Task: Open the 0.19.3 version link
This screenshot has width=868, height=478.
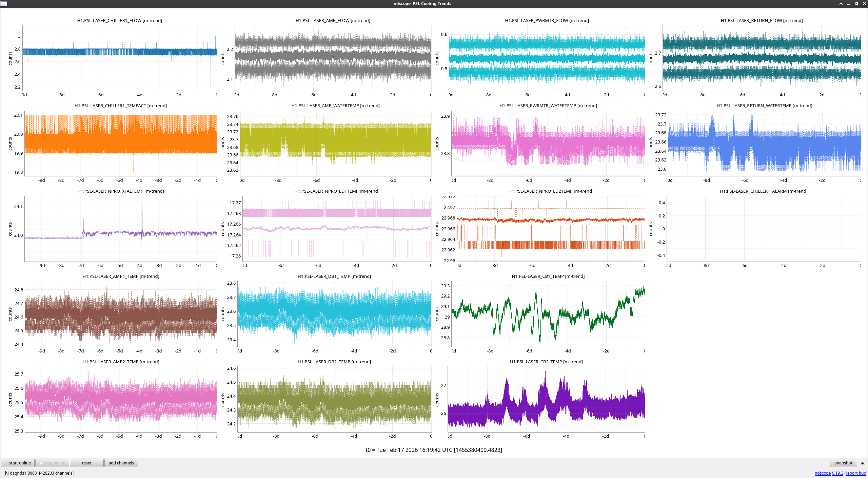Action: (x=837, y=473)
